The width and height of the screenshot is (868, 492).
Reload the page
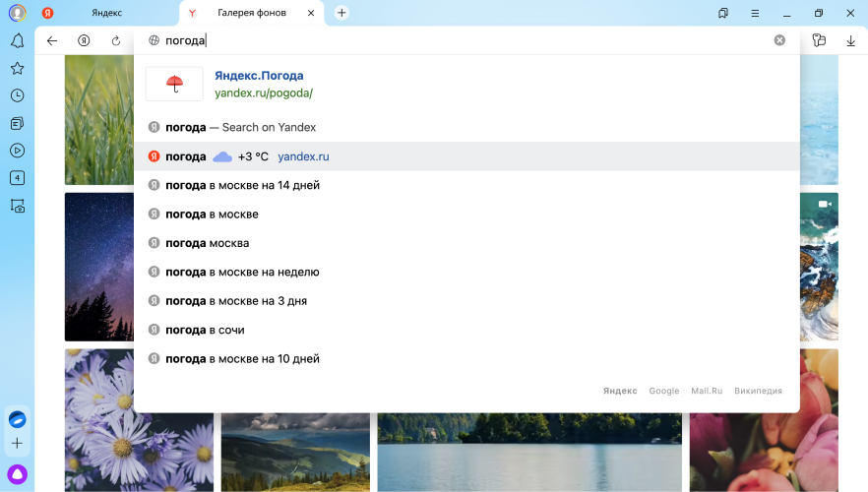(x=116, y=40)
